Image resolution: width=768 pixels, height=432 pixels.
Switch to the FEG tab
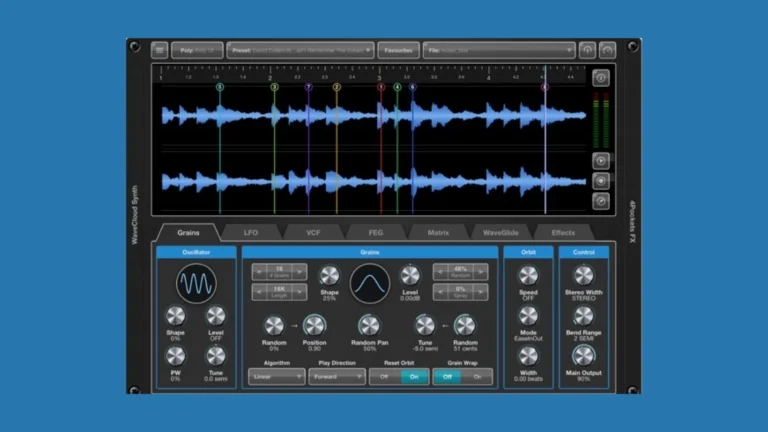[x=376, y=233]
